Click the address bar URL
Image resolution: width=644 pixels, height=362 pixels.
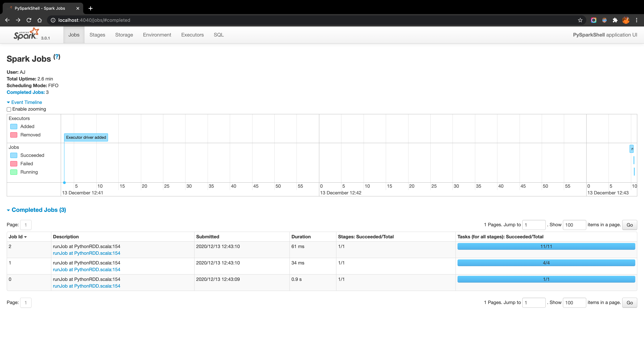click(x=94, y=20)
